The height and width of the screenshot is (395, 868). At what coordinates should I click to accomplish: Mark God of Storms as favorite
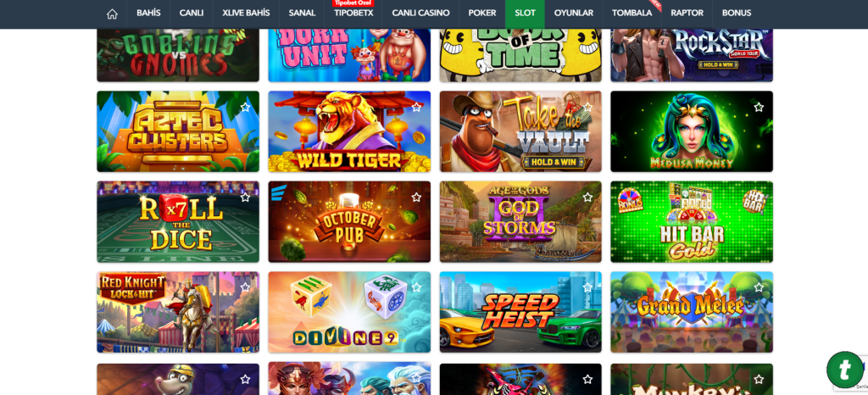(587, 197)
